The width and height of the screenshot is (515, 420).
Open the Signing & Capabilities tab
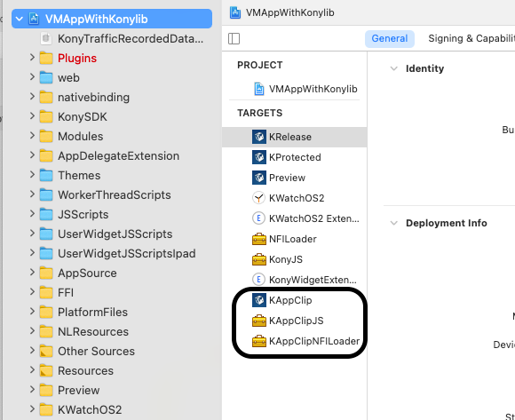(471, 38)
